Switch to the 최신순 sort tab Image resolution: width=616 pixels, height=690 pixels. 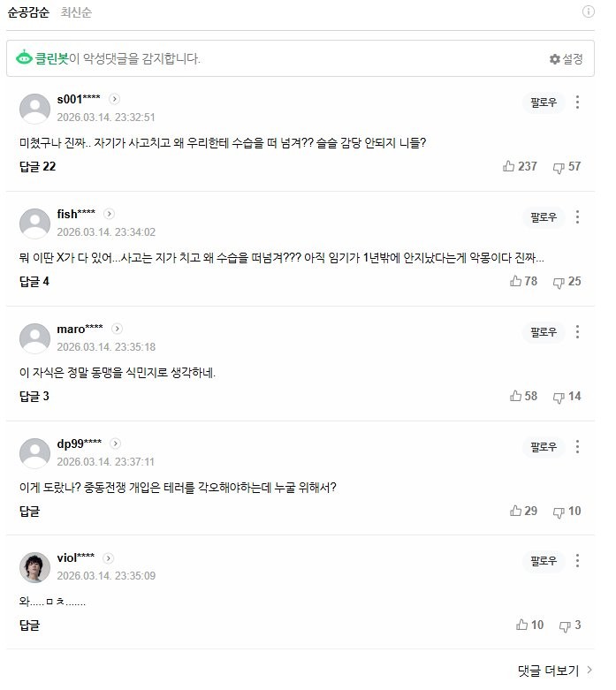[x=76, y=12]
